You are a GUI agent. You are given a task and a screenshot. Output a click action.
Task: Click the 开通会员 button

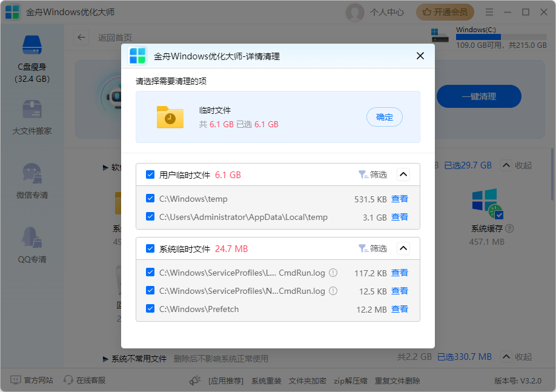pyautogui.click(x=445, y=12)
